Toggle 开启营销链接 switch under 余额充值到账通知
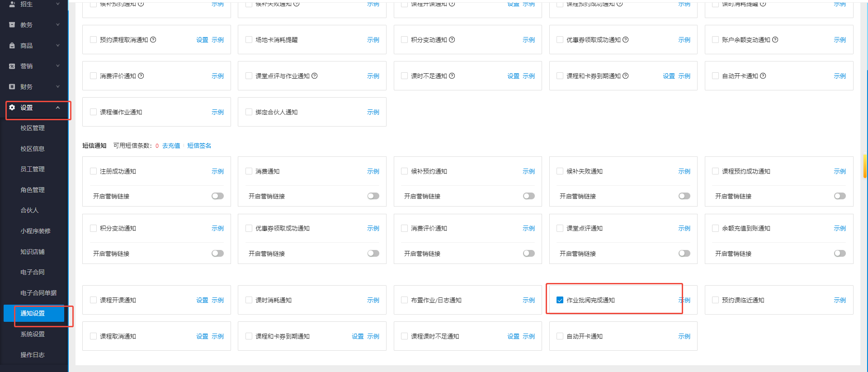The height and width of the screenshot is (372, 868). [x=840, y=254]
